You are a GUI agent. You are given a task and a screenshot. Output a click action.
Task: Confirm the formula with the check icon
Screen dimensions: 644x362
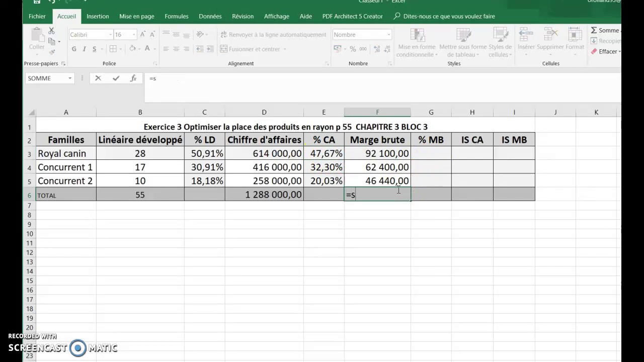click(x=116, y=78)
